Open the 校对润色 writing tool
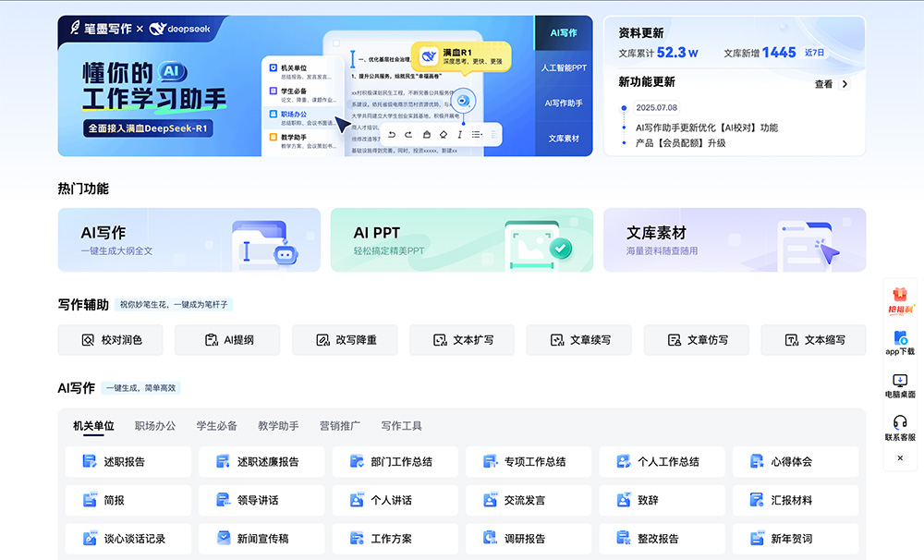924x560 pixels. click(x=110, y=340)
